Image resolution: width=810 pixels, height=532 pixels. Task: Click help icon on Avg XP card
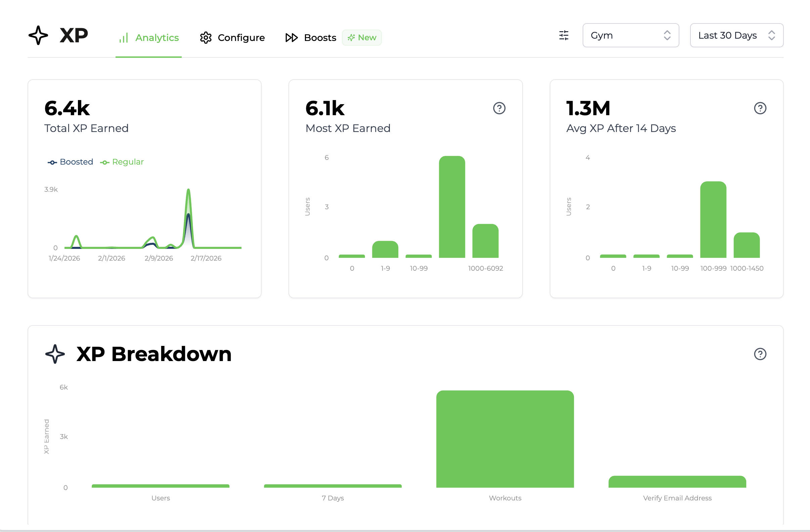(760, 108)
